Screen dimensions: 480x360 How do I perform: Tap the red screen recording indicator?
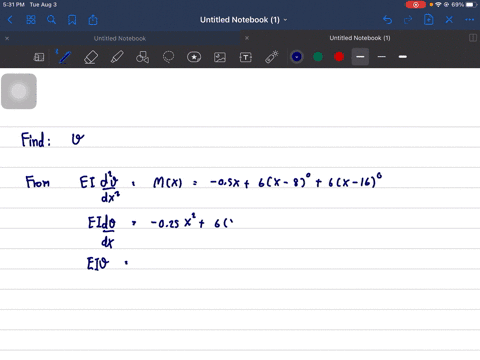coord(416,5)
